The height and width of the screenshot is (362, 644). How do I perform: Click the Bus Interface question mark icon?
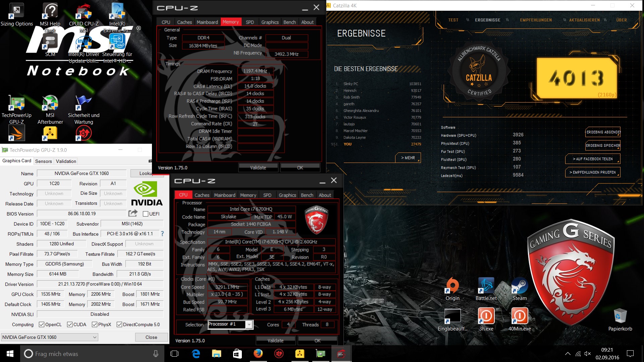(162, 234)
